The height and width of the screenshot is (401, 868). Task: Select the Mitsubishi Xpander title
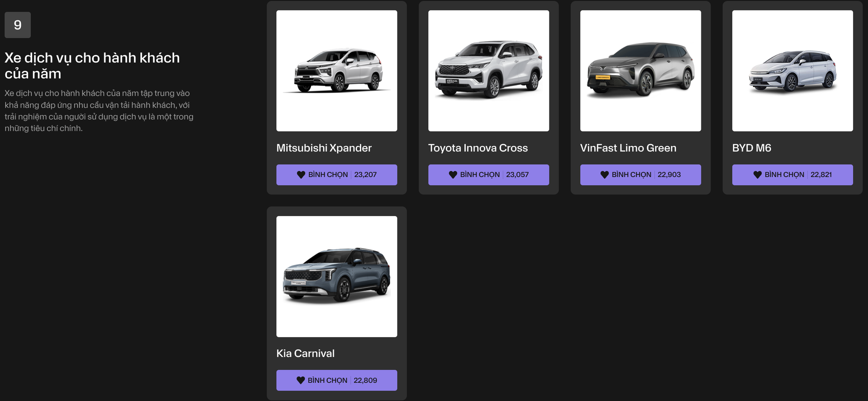tap(324, 148)
